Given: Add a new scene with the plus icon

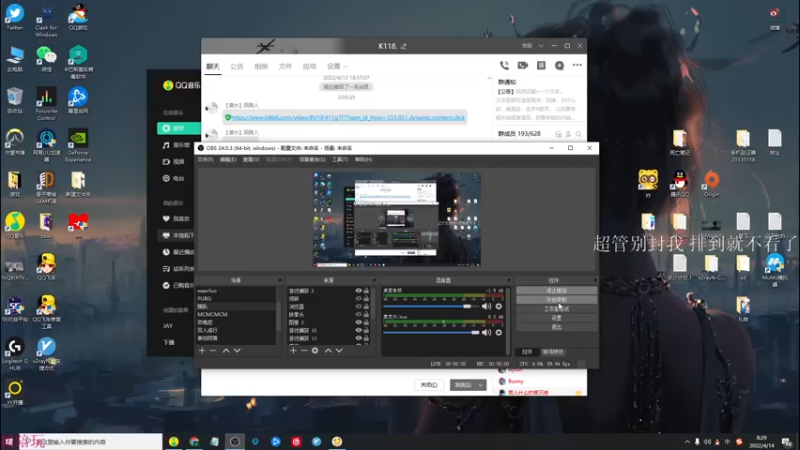Looking at the screenshot, I should point(202,351).
